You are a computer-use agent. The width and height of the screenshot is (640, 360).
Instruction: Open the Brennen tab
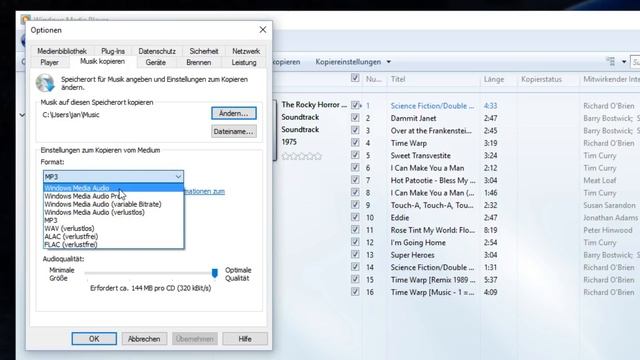coord(198,62)
